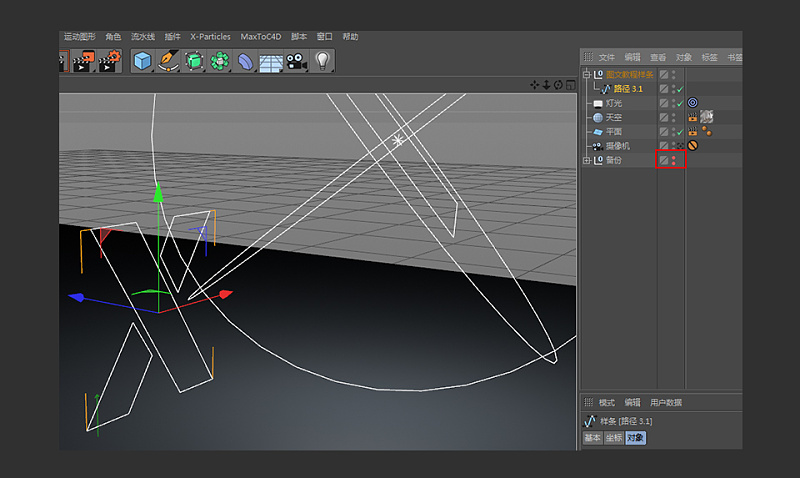This screenshot has height=478, width=800.
Task: Select the 摄像机 object in the tree
Action: click(x=619, y=146)
